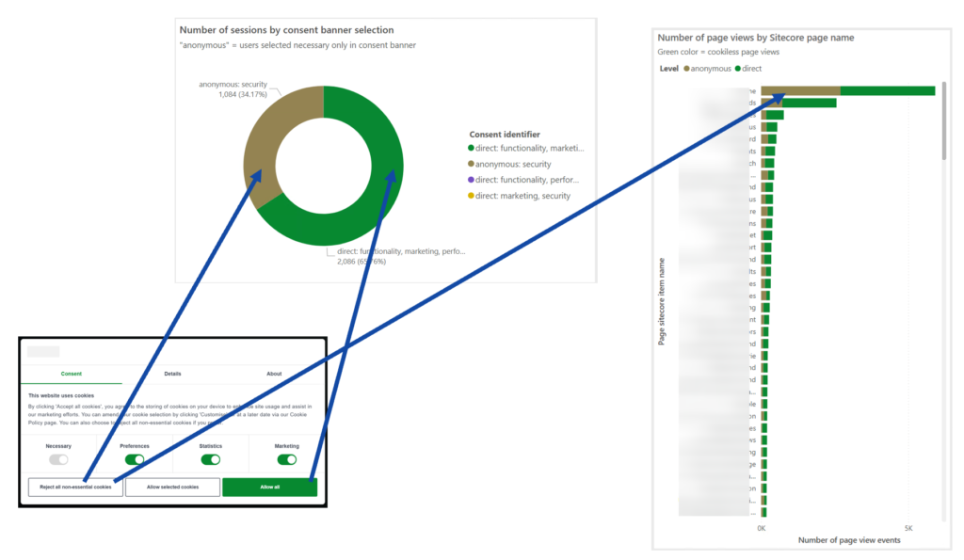
Task: Click the brown anonymous: security legend dot
Action: tap(472, 164)
